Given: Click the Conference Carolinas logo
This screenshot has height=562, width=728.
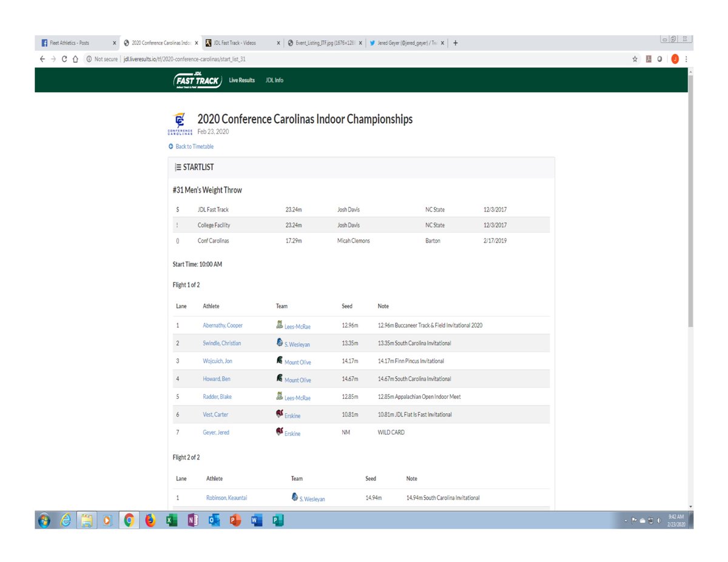Looking at the screenshot, I should [179, 124].
